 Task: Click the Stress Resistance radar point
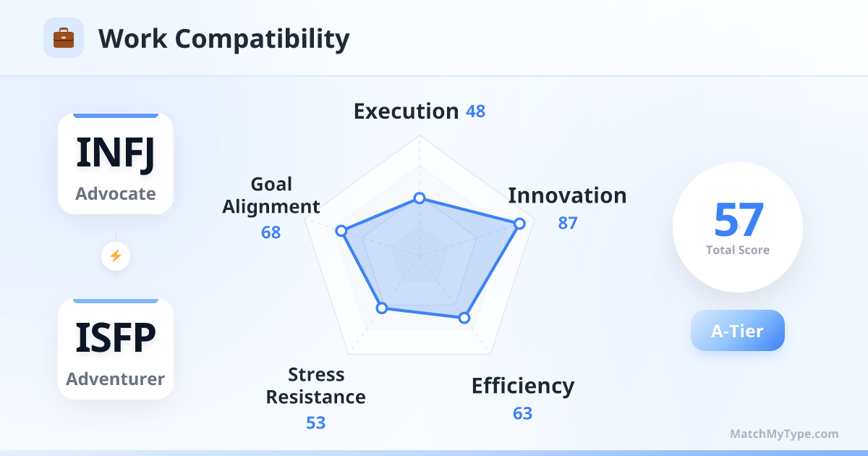point(382,308)
